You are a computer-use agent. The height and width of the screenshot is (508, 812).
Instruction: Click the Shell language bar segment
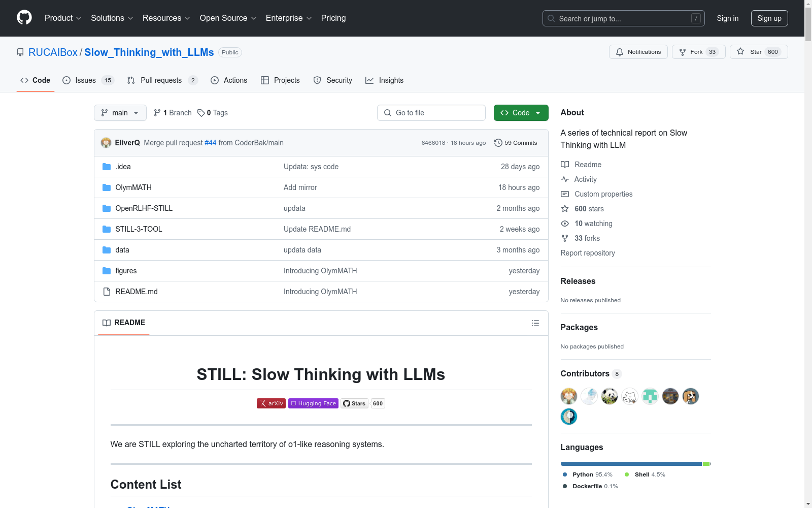point(706,464)
